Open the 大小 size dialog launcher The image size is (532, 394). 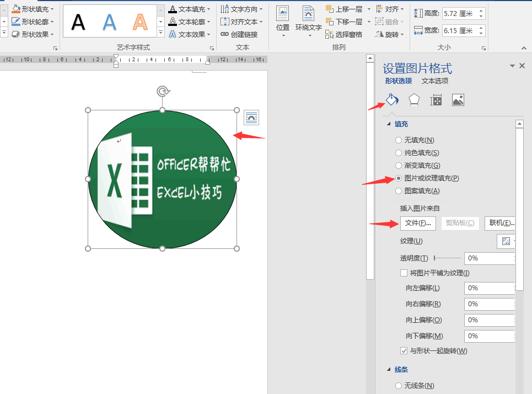click(483, 48)
